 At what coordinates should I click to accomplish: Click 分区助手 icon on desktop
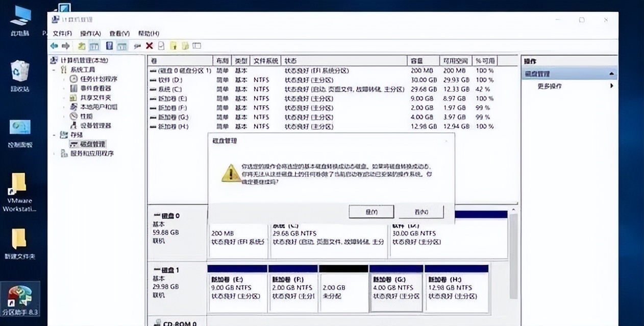pyautogui.click(x=20, y=296)
